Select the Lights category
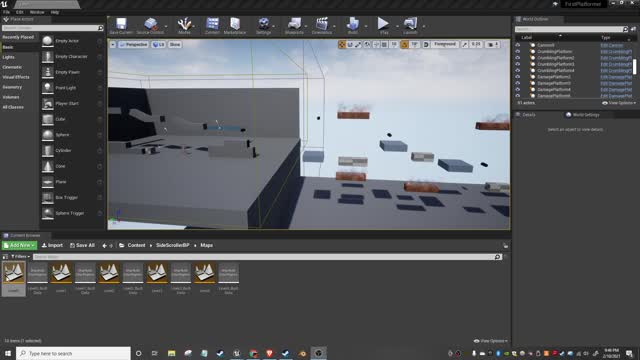This screenshot has width=640, height=360. click(x=9, y=57)
